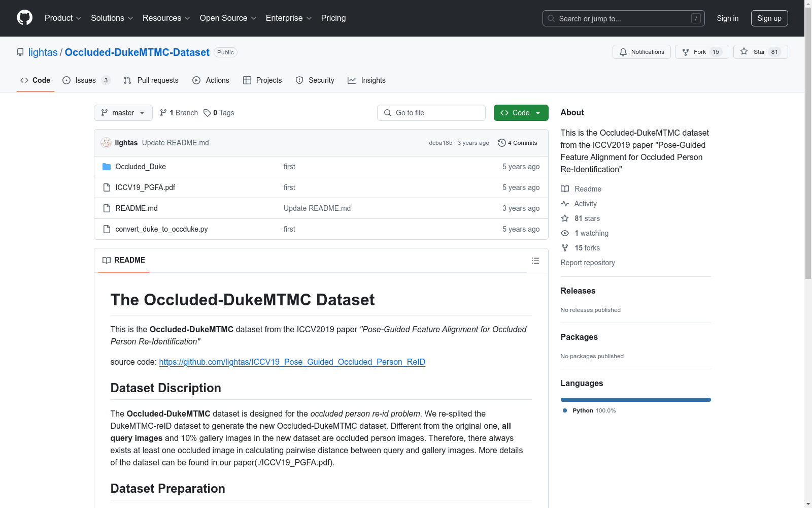Go to the GitHub homepage logo
The width and height of the screenshot is (812, 508).
point(24,18)
